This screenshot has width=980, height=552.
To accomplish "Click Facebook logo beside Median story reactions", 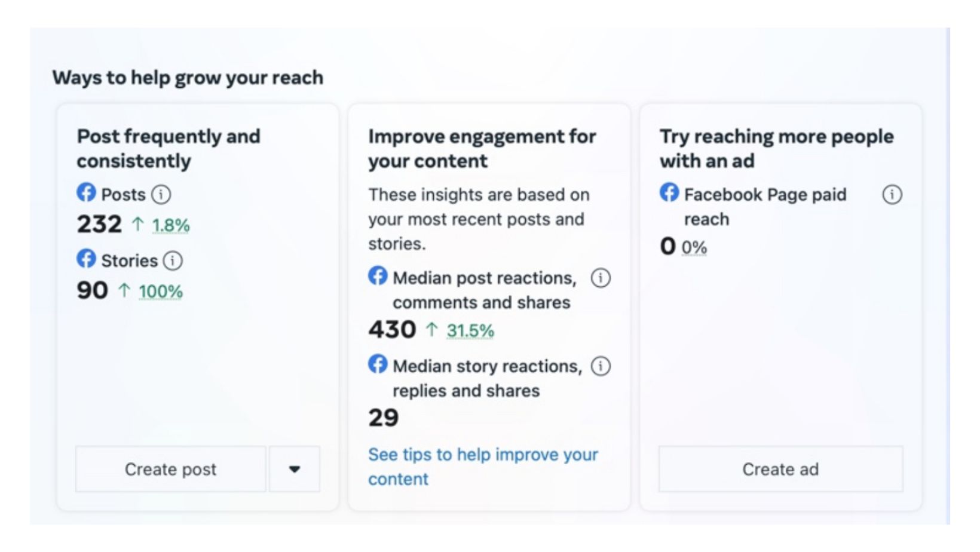I will click(378, 364).
